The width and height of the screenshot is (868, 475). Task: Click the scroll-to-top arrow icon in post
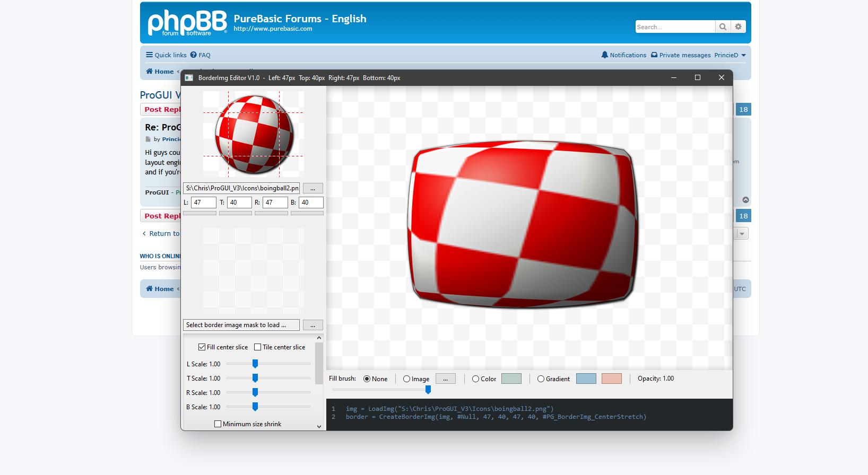tap(745, 200)
